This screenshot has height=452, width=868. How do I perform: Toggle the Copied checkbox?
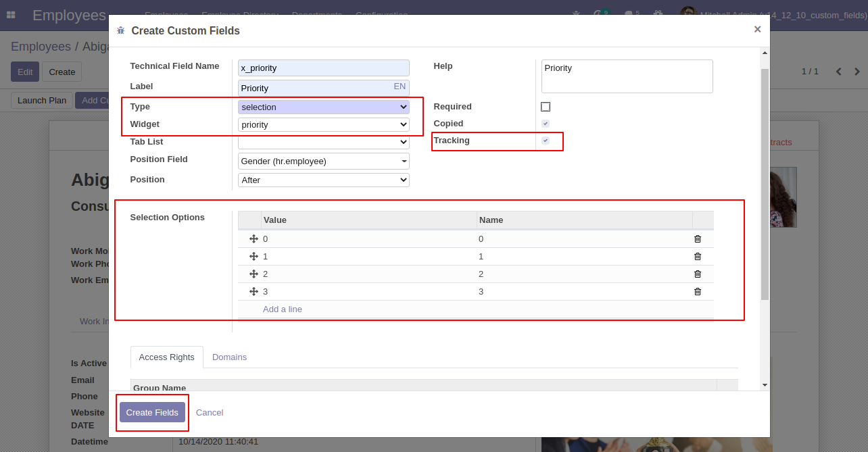(x=546, y=124)
